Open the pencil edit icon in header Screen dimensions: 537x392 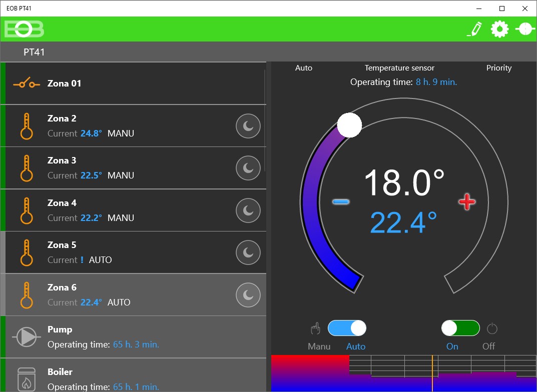pyautogui.click(x=474, y=29)
